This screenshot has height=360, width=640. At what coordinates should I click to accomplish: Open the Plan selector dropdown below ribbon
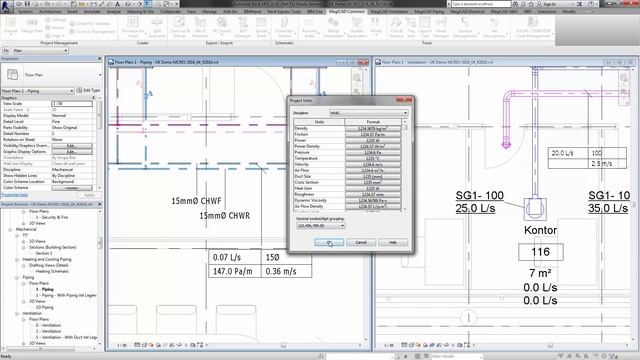(x=40, y=51)
